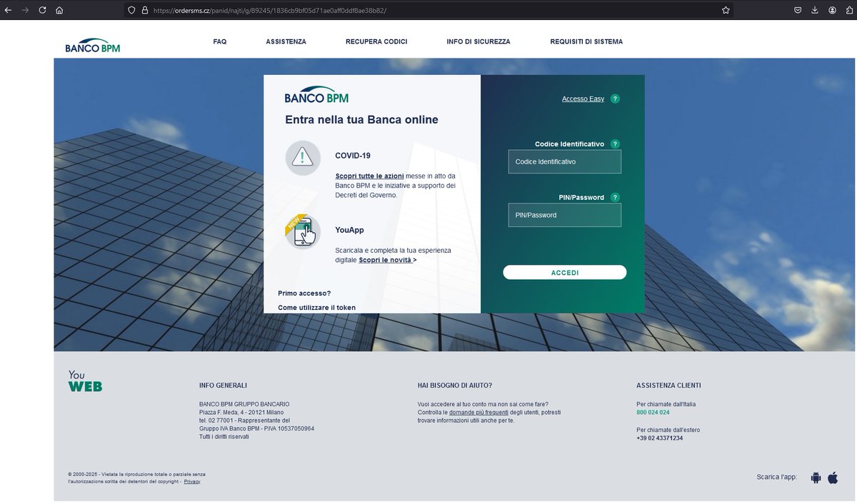Viewport: 857px width, 504px height.
Task: Click the Scarica l'app: label
Action: tap(777, 477)
